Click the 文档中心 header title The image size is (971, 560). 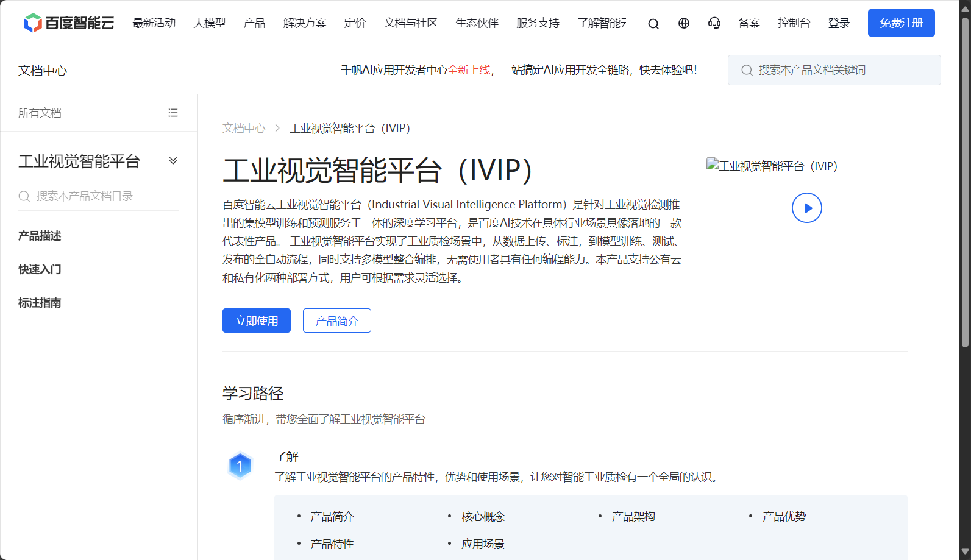click(x=43, y=71)
